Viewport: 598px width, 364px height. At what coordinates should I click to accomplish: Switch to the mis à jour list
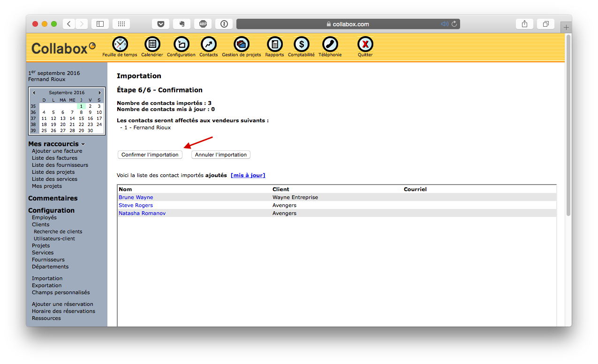(x=248, y=175)
